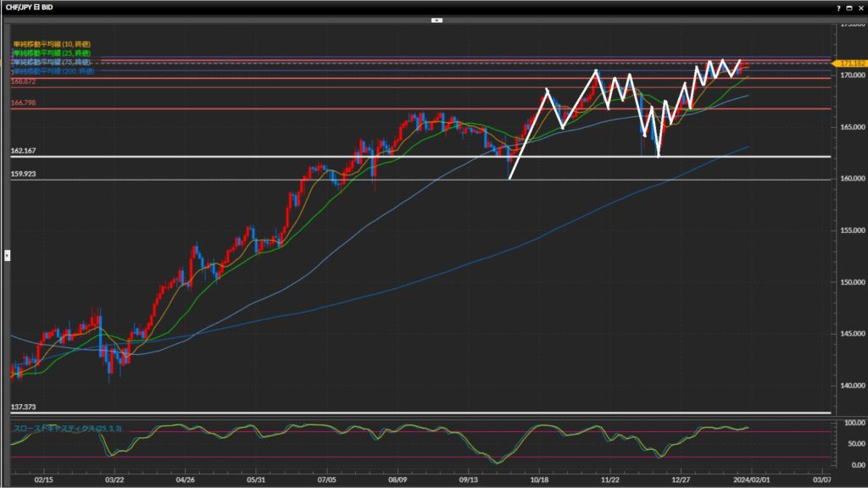868x488 pixels.
Task: Click the 09/13 date on time axis
Action: pos(468,479)
